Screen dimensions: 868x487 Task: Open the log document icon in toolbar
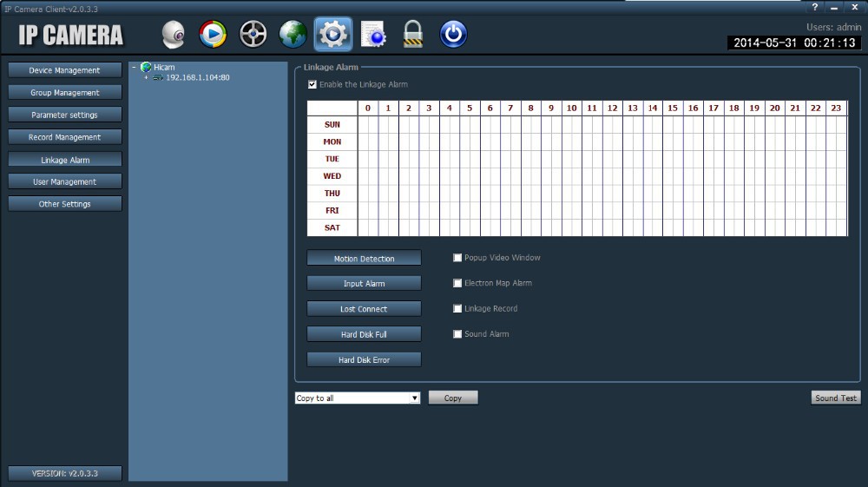coord(373,34)
